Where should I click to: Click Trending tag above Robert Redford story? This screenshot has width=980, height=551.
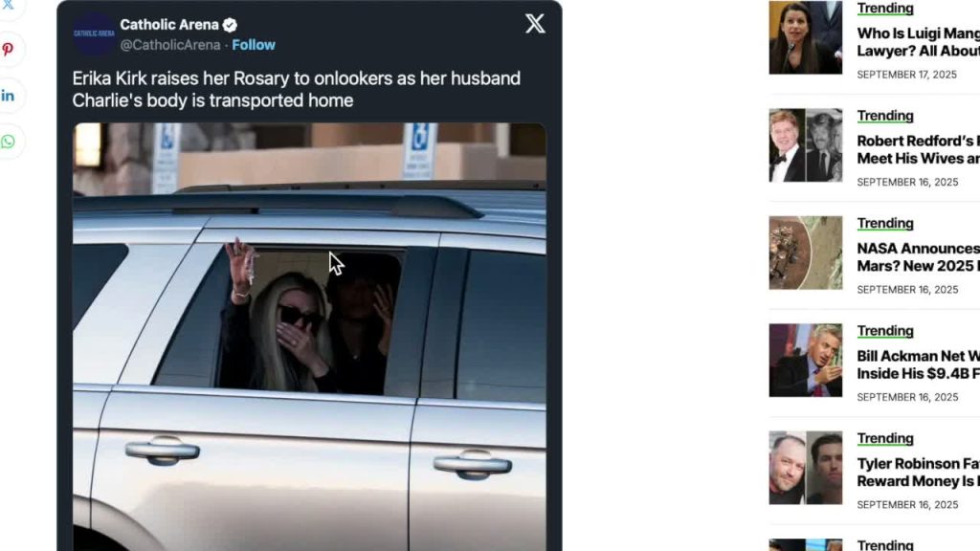click(x=885, y=116)
